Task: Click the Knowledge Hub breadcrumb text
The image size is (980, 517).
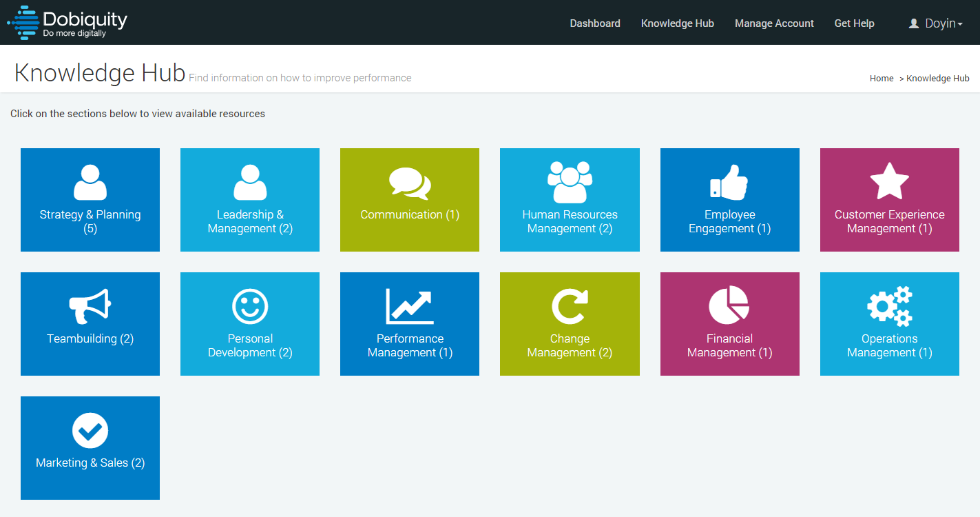Action: (937, 79)
